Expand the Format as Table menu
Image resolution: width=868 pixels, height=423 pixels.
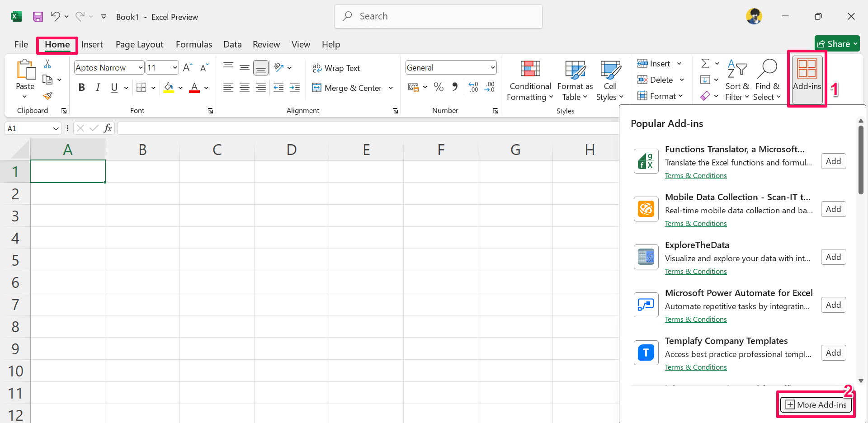pyautogui.click(x=575, y=81)
